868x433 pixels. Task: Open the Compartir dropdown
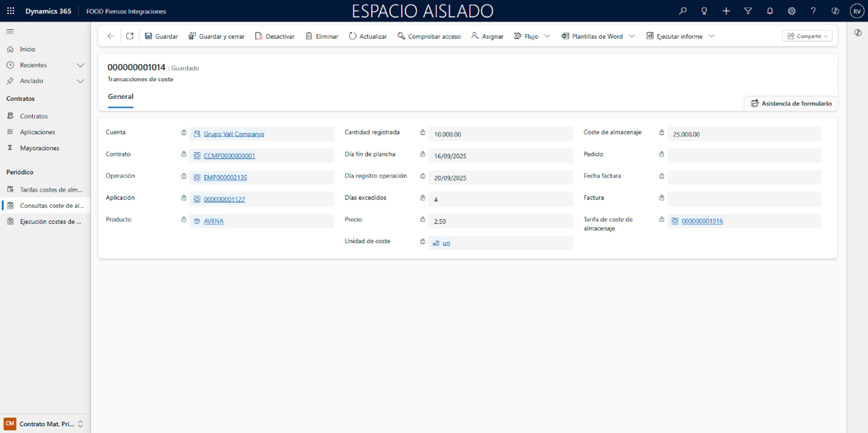pyautogui.click(x=807, y=36)
